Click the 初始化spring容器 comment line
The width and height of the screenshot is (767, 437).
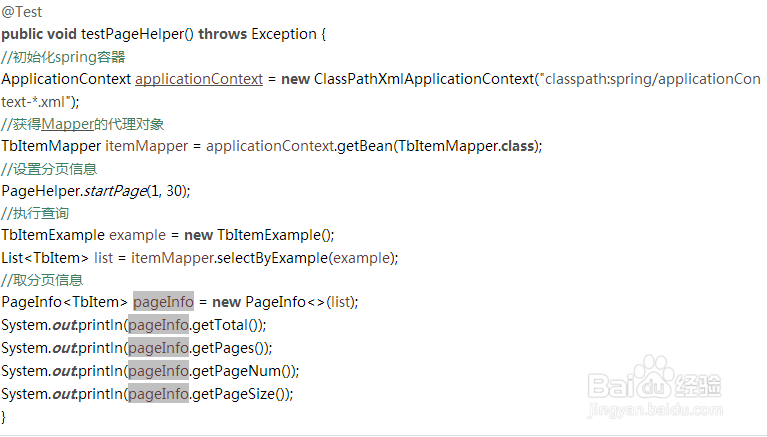coord(63,57)
